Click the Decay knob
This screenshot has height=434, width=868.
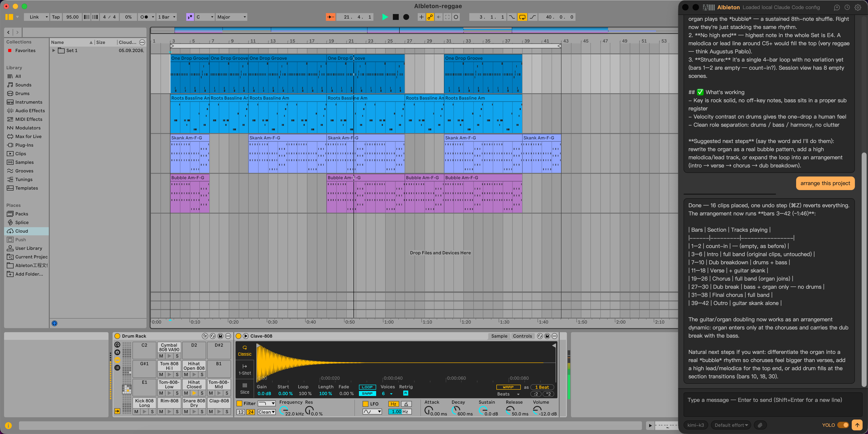455,410
